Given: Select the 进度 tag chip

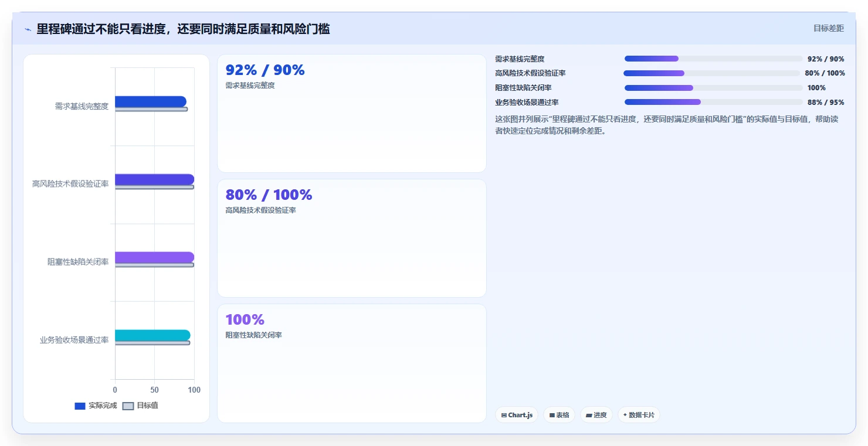Looking at the screenshot, I should (596, 415).
